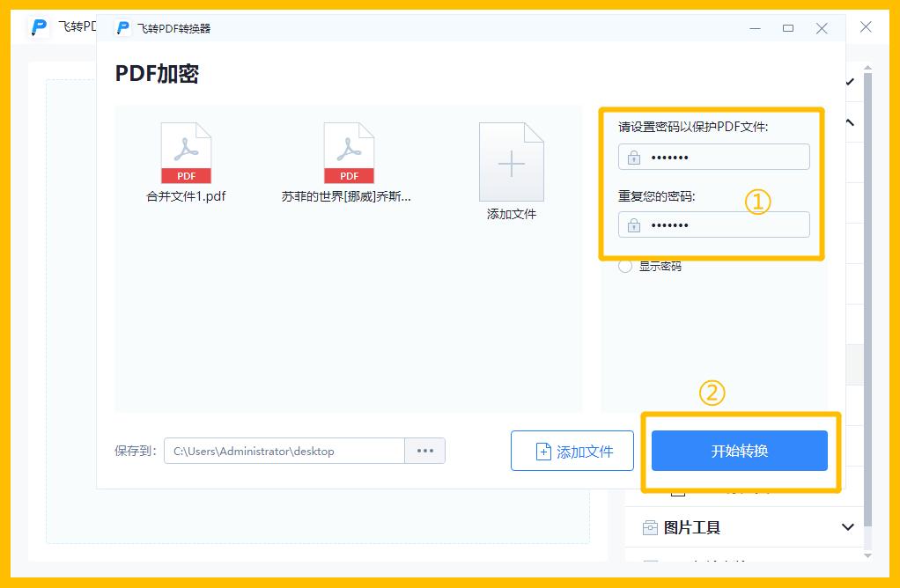Open the ... folder browse button
The height and width of the screenshot is (588, 900).
424,450
